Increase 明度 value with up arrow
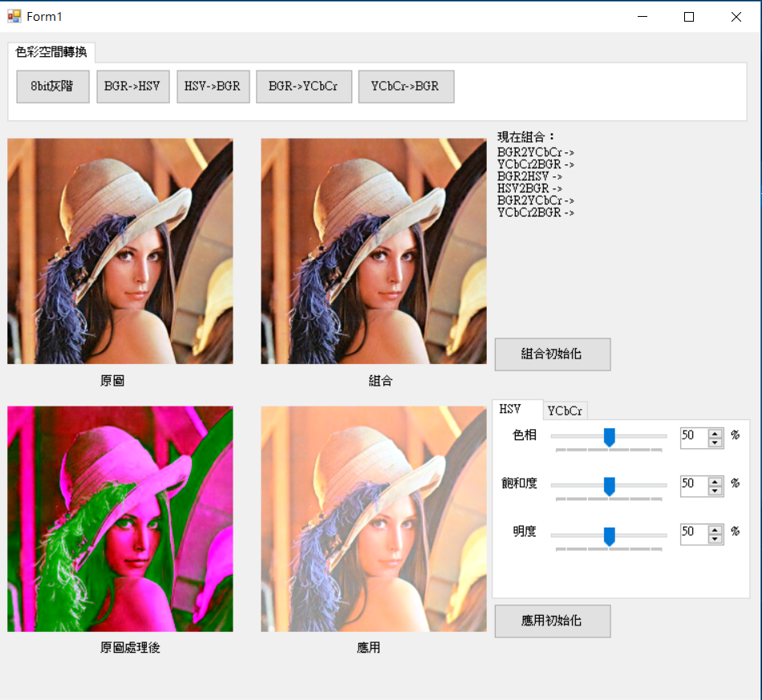 715,531
